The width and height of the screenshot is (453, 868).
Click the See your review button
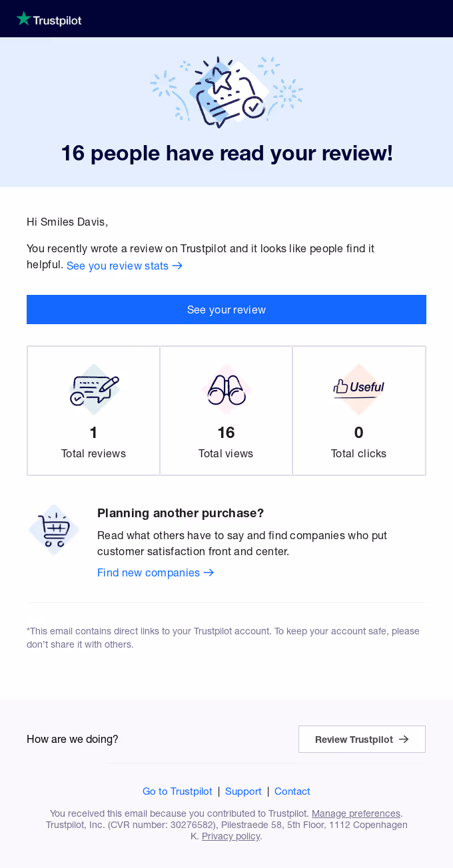click(x=226, y=310)
